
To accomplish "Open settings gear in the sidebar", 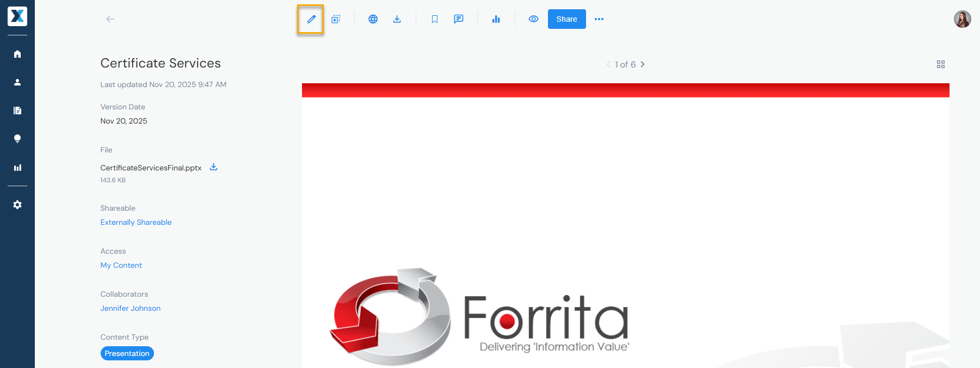I will click(x=17, y=205).
